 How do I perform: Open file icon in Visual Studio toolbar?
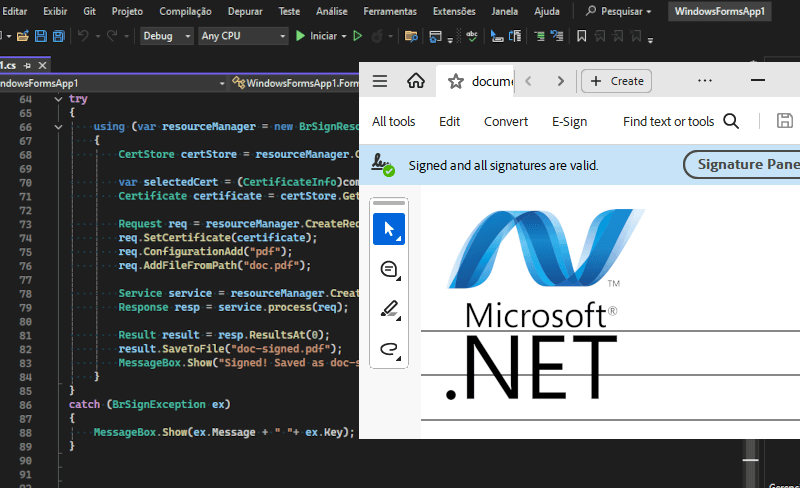point(22,36)
